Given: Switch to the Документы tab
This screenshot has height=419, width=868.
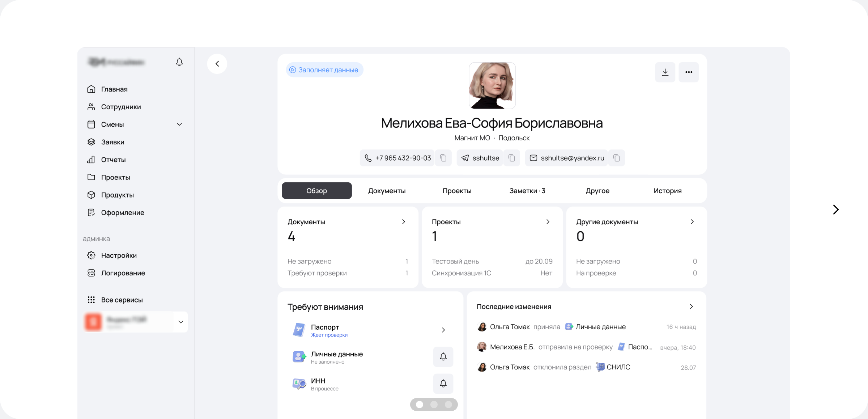Looking at the screenshot, I should point(387,191).
